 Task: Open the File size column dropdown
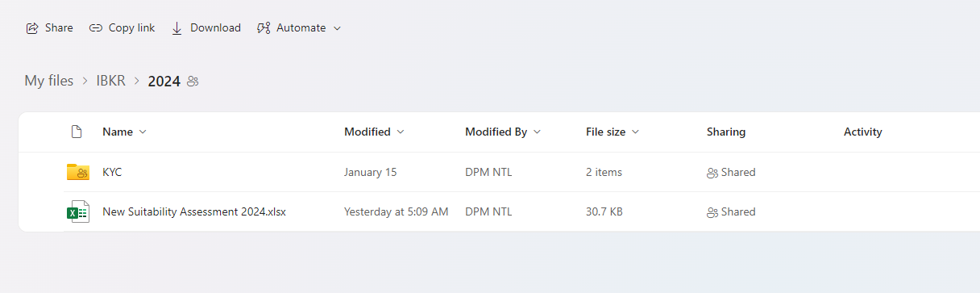pos(635,132)
